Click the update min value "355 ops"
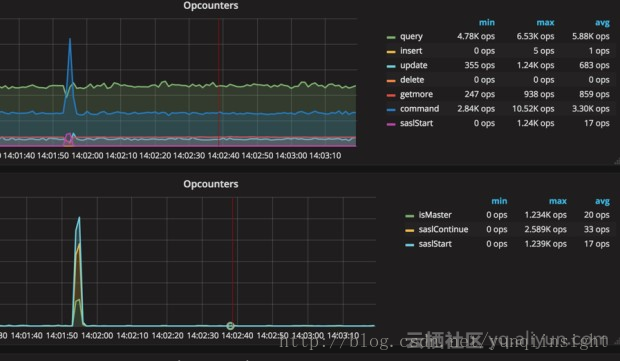 point(480,65)
